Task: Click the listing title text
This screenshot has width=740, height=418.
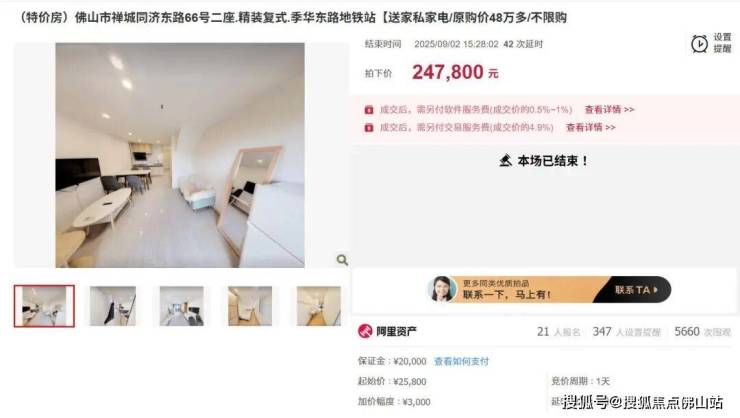Action: pos(292,18)
